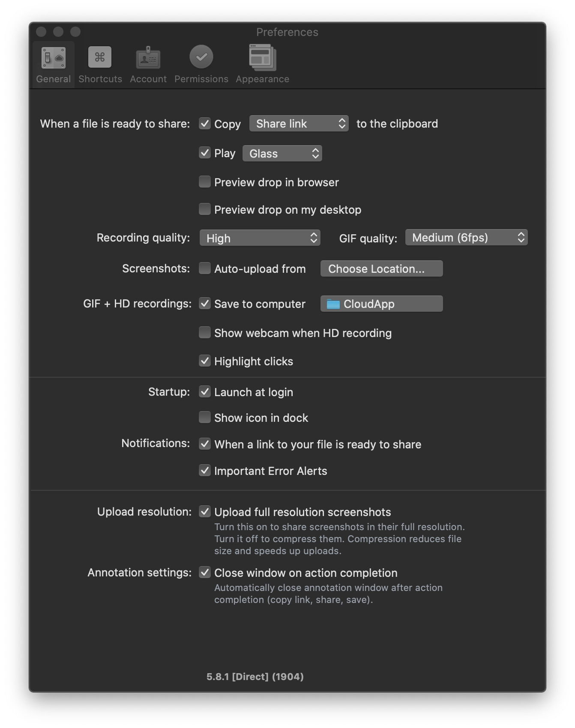
Task: Open the General preferences icon
Action: tap(54, 57)
